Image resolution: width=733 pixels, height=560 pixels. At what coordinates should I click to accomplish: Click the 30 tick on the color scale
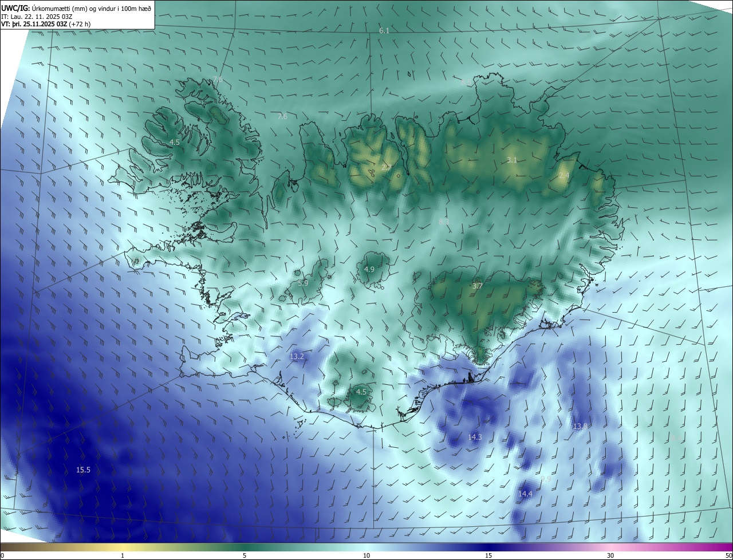[x=610, y=555]
